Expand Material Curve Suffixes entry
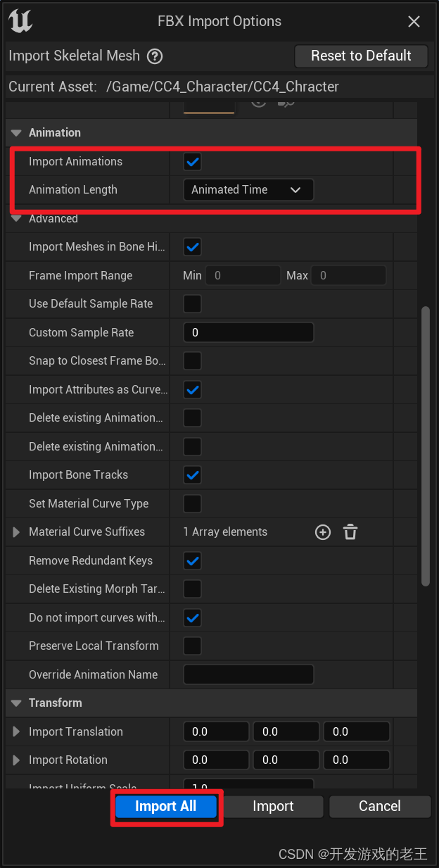Screen dimensions: 439x868 16,532
